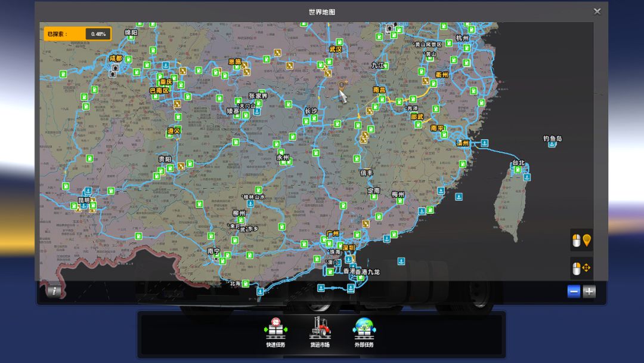Click the 重庆 city label

(166, 82)
